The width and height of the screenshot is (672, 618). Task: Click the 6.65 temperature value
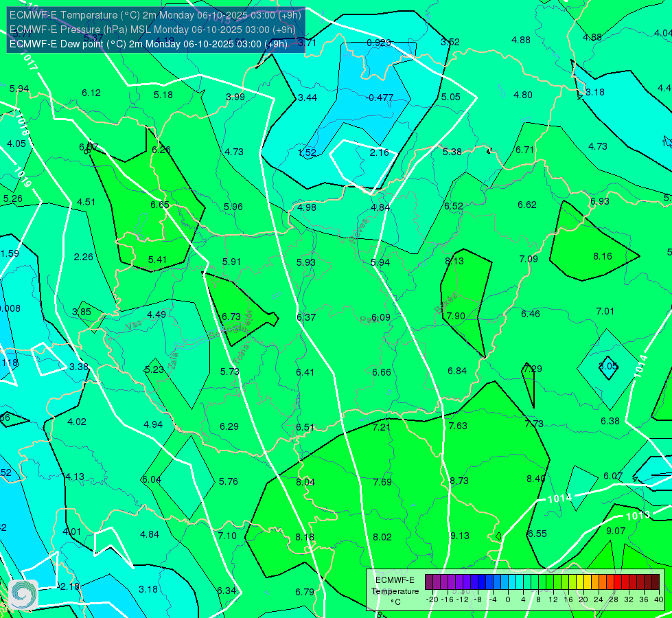tap(160, 205)
